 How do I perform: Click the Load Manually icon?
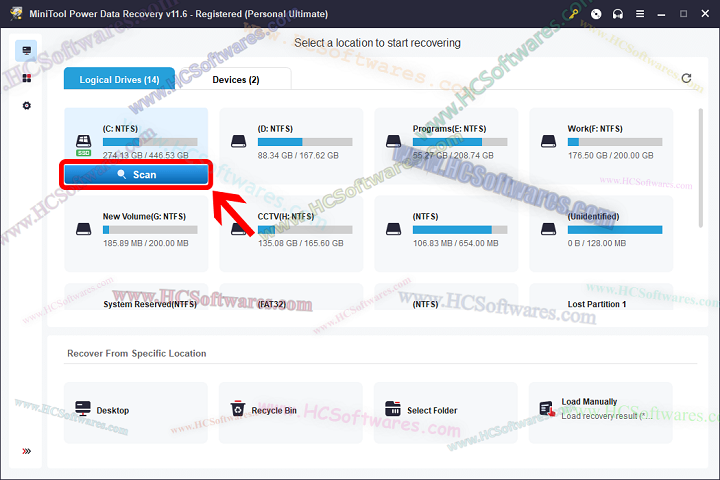(x=547, y=408)
